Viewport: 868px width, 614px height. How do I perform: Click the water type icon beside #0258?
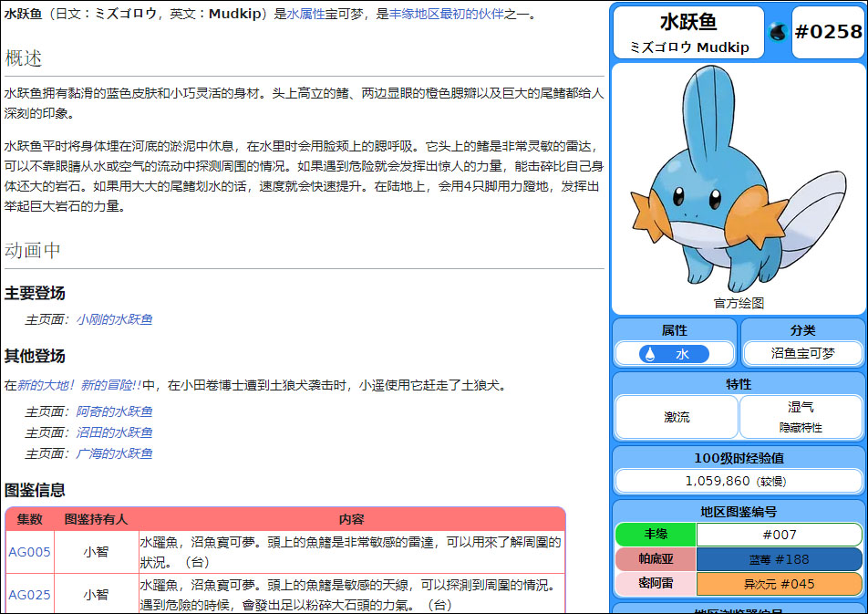tap(778, 32)
